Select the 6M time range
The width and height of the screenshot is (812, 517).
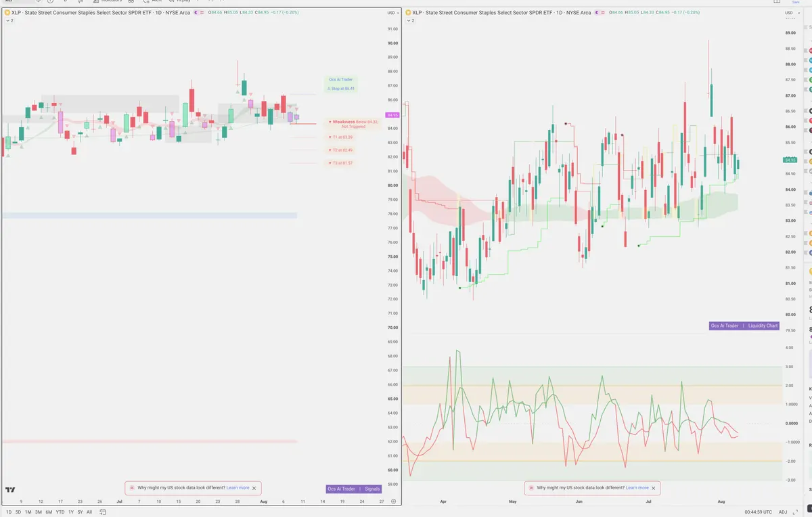pyautogui.click(x=49, y=512)
